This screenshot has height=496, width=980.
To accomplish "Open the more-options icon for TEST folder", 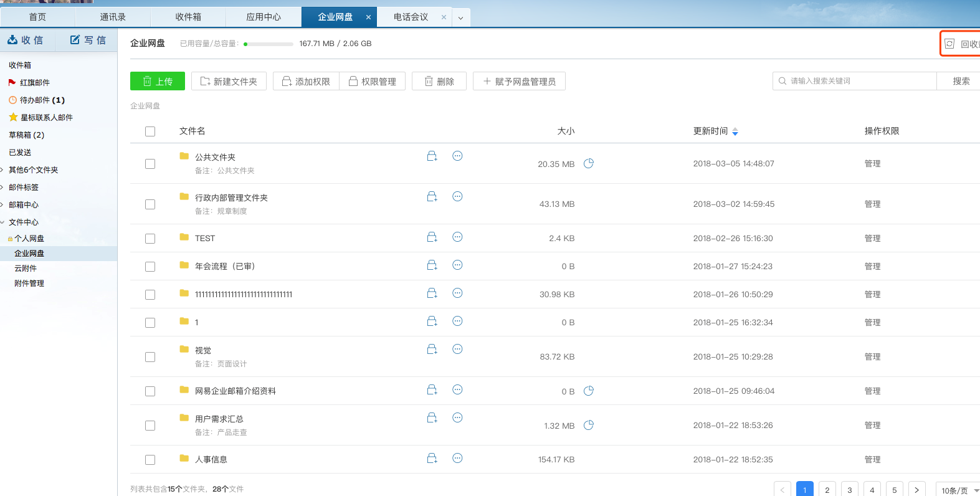I will tap(457, 237).
